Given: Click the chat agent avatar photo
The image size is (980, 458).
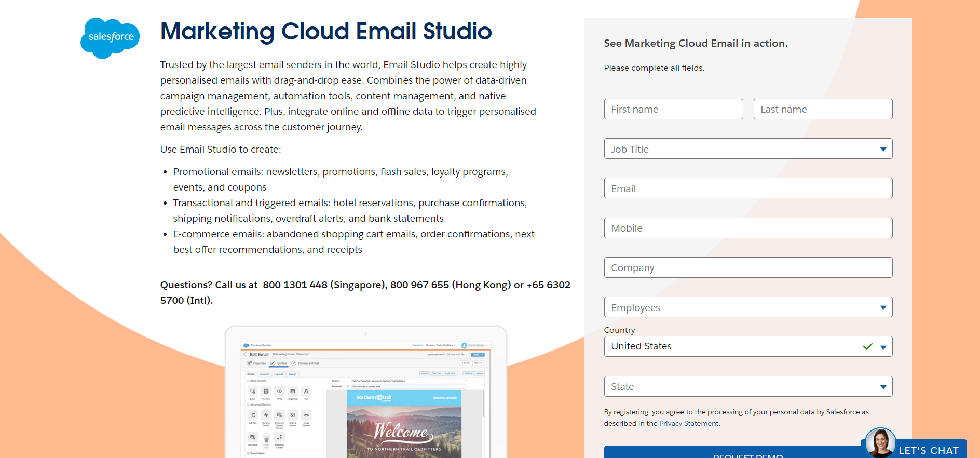Looking at the screenshot, I should pos(880,443).
